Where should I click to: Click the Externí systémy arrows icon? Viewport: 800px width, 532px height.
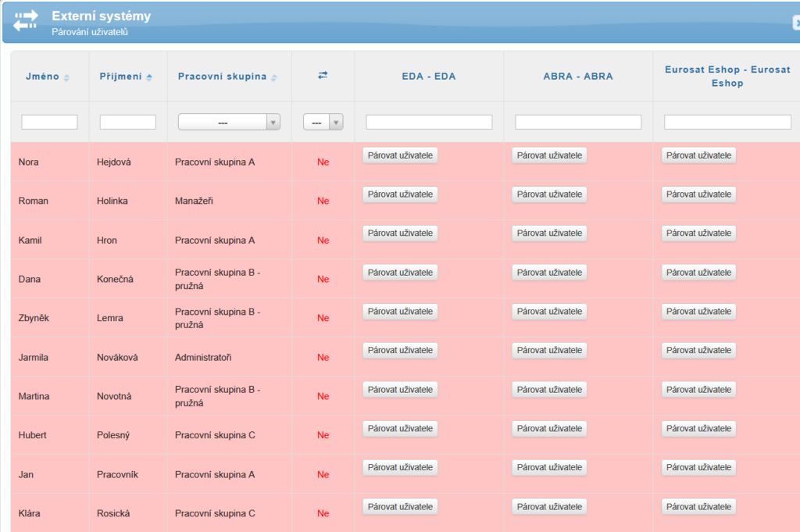26,20
